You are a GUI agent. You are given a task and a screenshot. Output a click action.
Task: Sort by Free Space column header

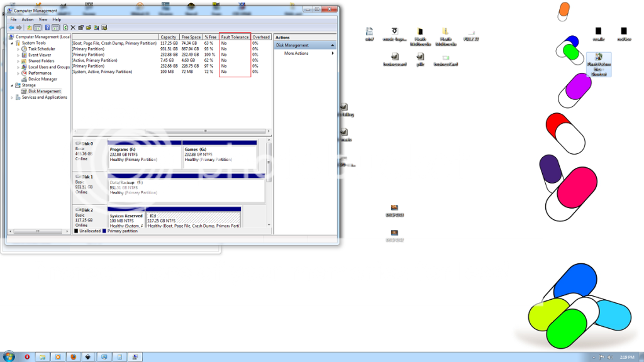(191, 38)
